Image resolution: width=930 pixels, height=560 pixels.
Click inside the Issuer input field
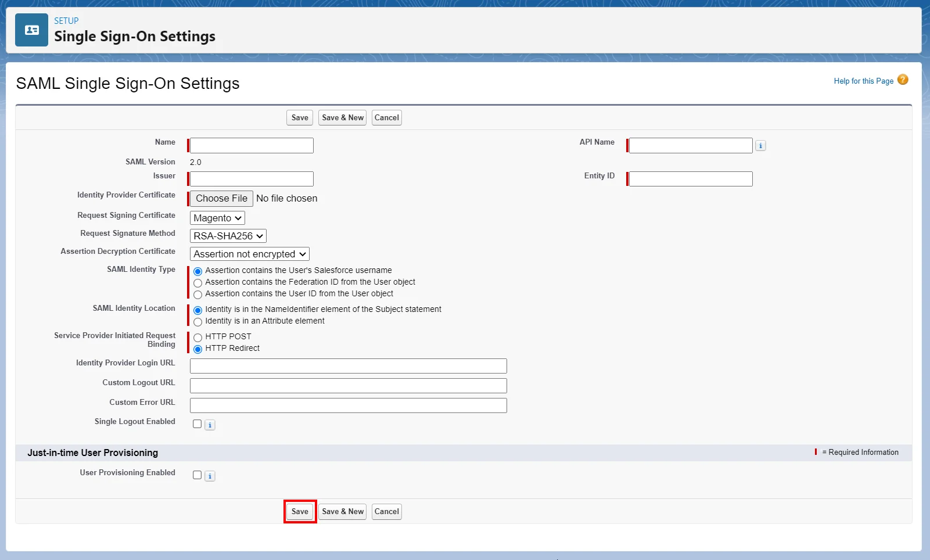tap(250, 178)
